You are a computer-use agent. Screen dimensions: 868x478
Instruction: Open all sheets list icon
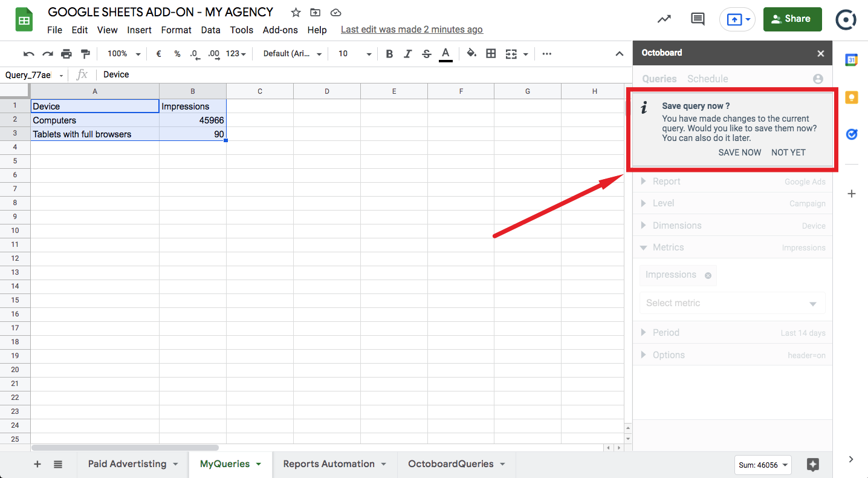58,464
